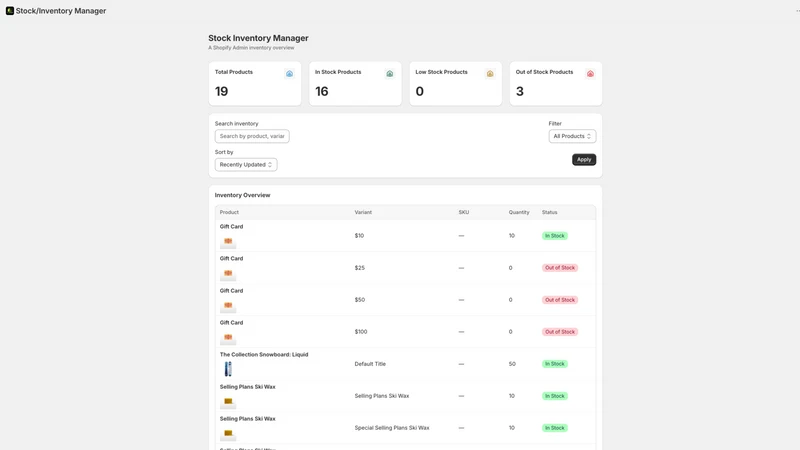Click the Total Products card icon

pyautogui.click(x=289, y=74)
